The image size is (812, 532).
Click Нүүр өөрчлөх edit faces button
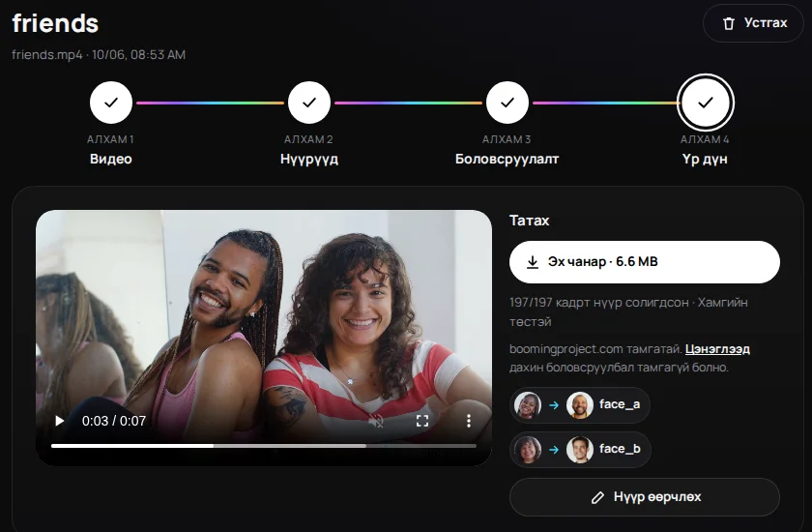(644, 497)
